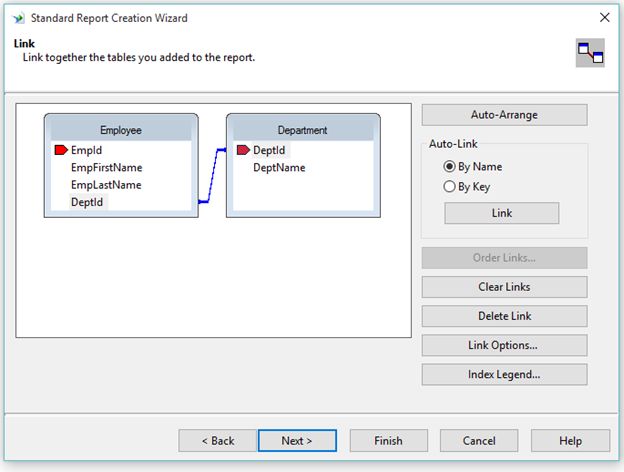Click the Auto-Arrange button
The height and width of the screenshot is (472, 624).
(504, 115)
